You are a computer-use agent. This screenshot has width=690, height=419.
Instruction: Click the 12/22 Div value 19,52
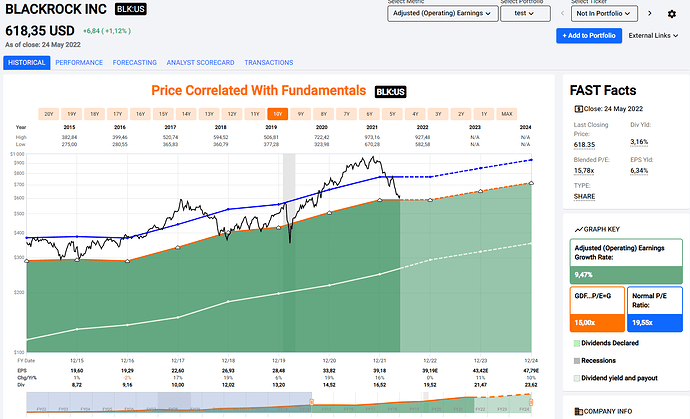[x=430, y=385]
